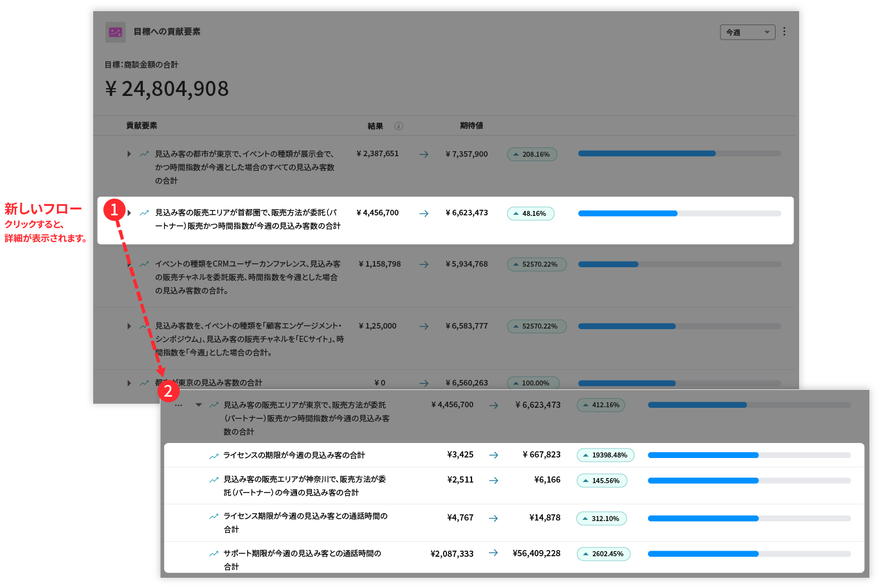
Task: Open the vertical three-dot options menu
Action: [x=784, y=32]
